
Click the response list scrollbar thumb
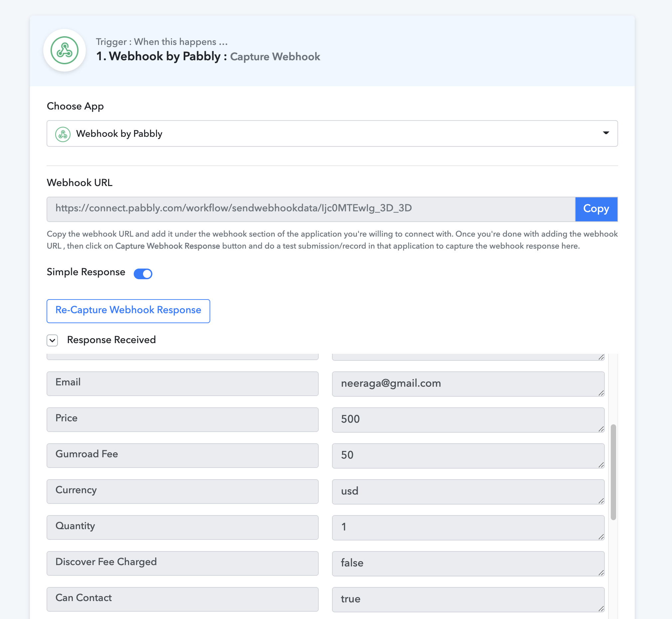613,472
